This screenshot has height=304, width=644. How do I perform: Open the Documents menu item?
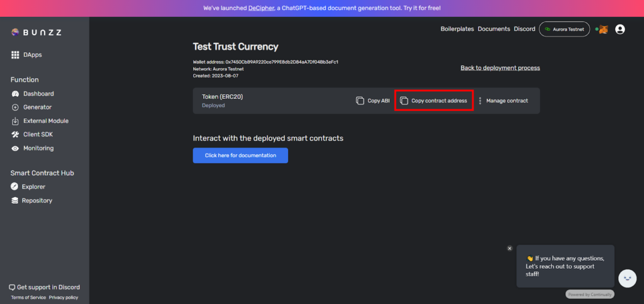(494, 29)
